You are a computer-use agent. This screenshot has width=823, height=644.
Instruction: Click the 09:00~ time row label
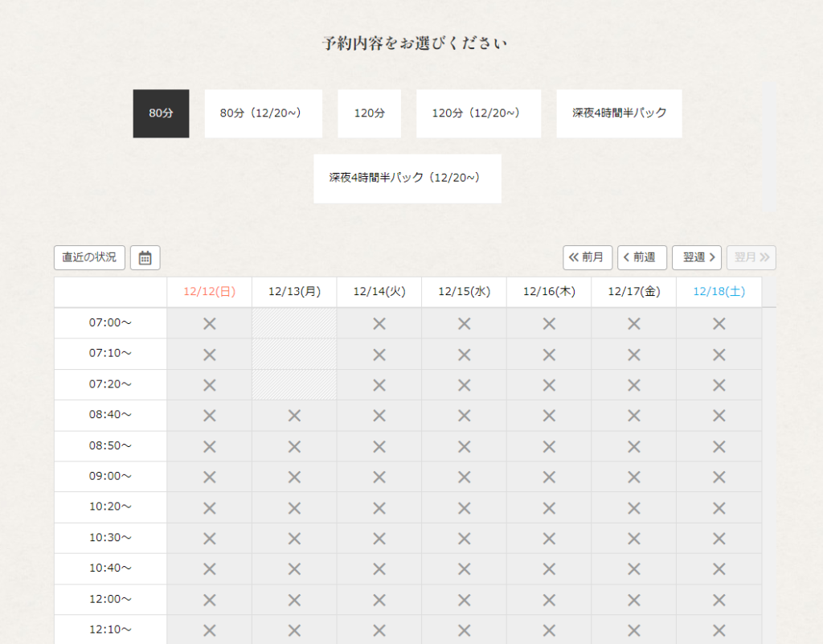[110, 477]
